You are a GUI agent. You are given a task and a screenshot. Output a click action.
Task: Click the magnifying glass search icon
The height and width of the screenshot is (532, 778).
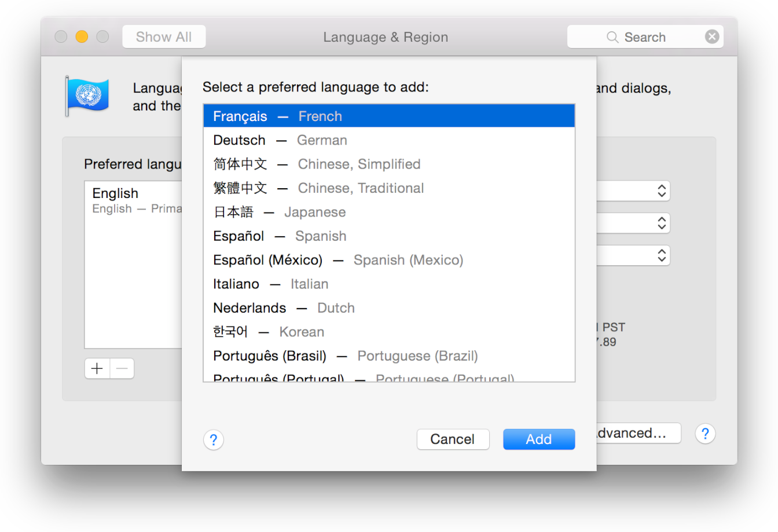click(612, 36)
